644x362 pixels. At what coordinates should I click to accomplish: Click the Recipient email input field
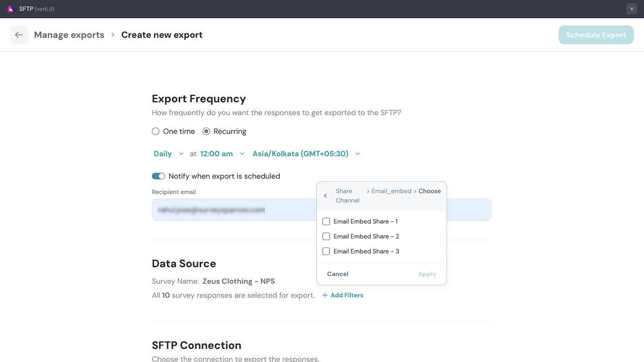tap(233, 210)
